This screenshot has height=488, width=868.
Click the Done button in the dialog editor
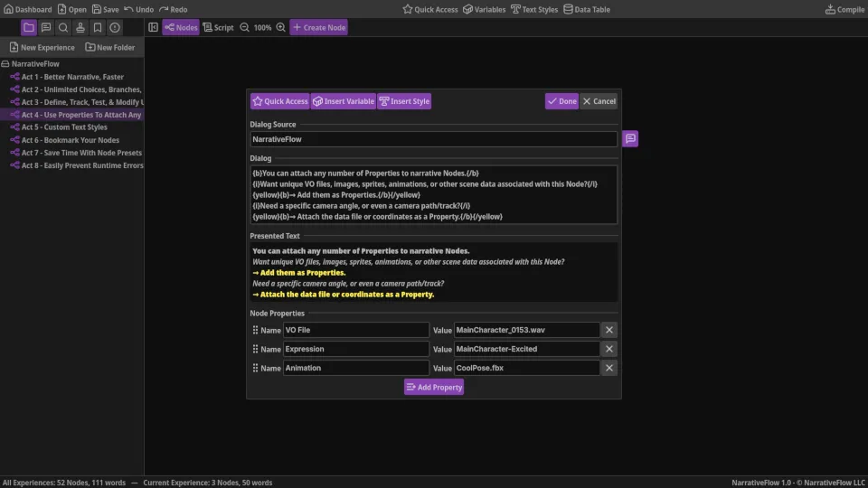(x=561, y=101)
